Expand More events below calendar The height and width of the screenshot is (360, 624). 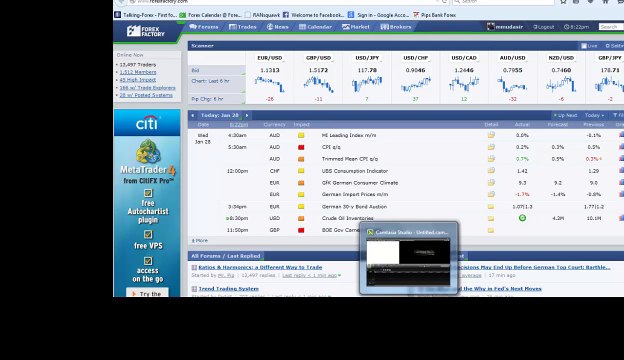[200, 241]
